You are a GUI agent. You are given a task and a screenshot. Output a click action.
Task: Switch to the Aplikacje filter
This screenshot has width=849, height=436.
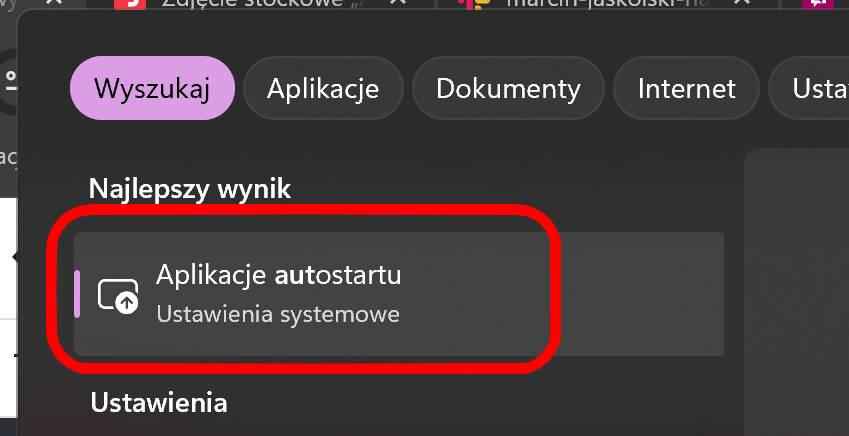pyautogui.click(x=323, y=88)
